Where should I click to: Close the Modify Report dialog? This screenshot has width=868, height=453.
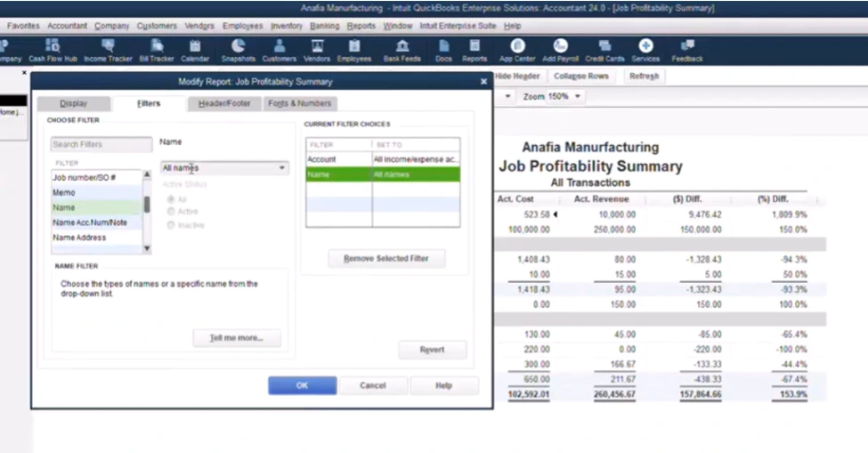point(483,81)
